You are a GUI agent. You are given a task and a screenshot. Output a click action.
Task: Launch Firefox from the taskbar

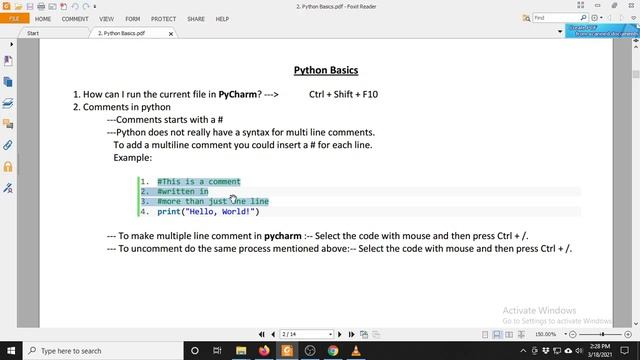[x=264, y=351]
